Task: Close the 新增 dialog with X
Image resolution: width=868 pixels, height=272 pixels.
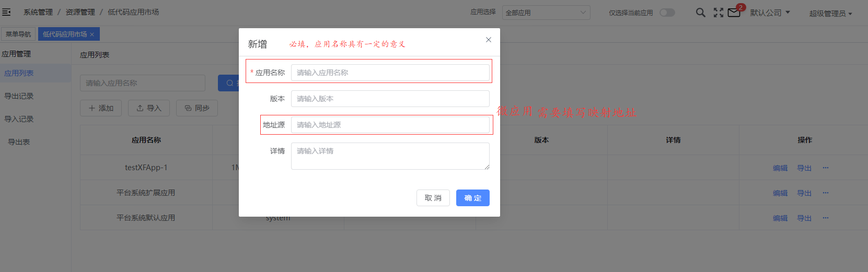Action: [489, 40]
